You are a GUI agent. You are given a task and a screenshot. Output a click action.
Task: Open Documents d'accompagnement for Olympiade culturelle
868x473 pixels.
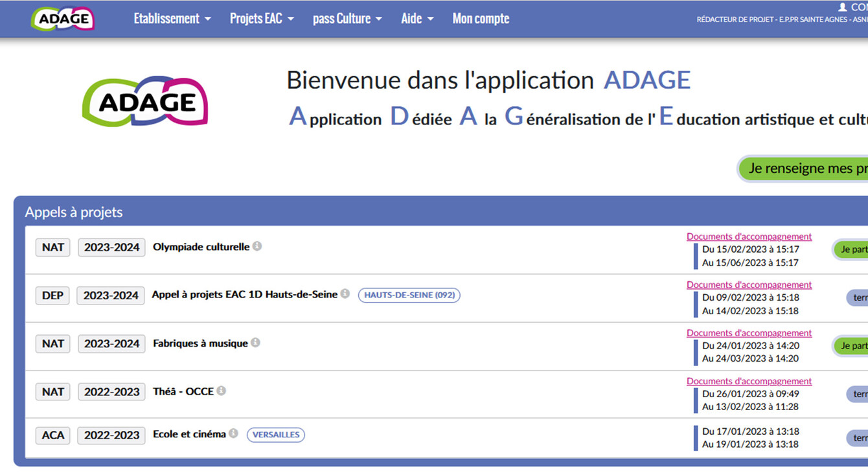pyautogui.click(x=749, y=236)
